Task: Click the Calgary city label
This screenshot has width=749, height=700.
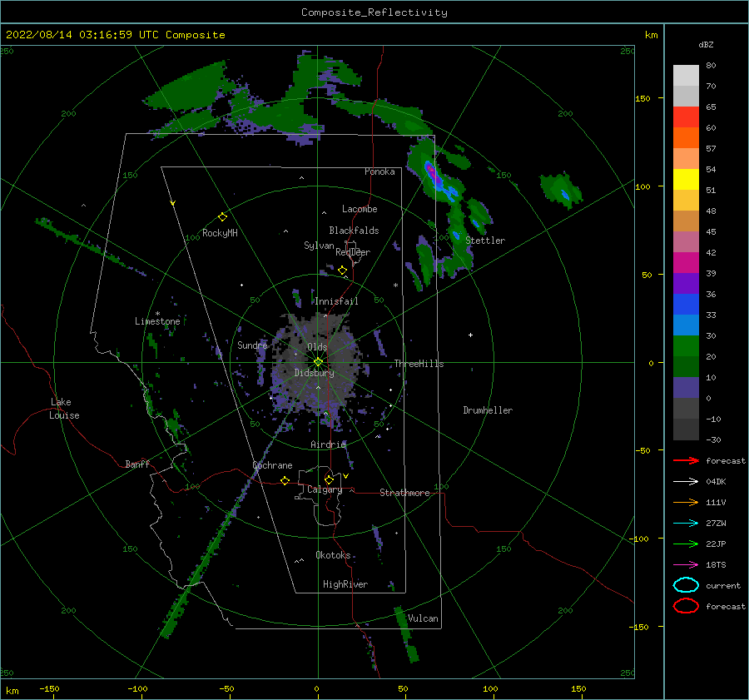Action: pos(325,489)
